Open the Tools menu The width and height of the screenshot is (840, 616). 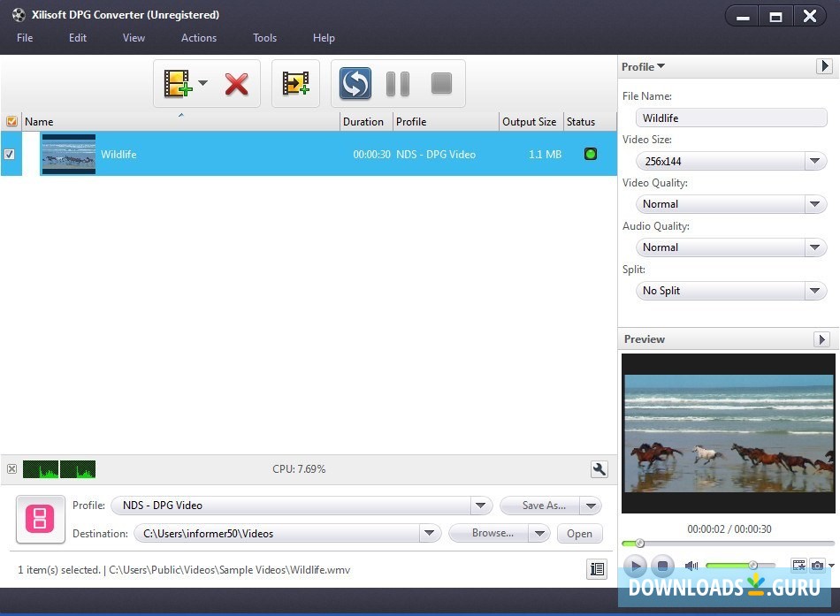[264, 38]
